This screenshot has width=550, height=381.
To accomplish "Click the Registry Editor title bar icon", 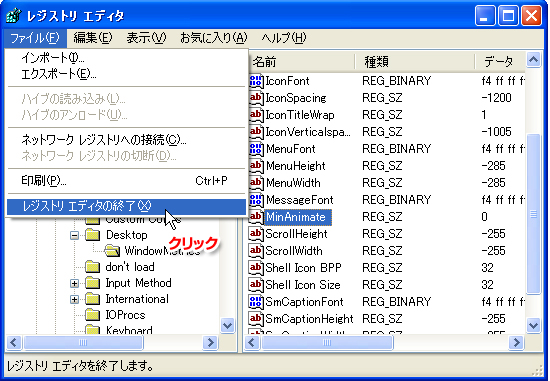I will tap(14, 16).
